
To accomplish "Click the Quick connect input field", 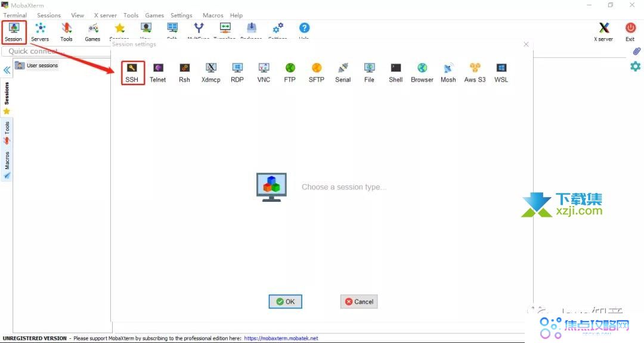I will (56, 51).
